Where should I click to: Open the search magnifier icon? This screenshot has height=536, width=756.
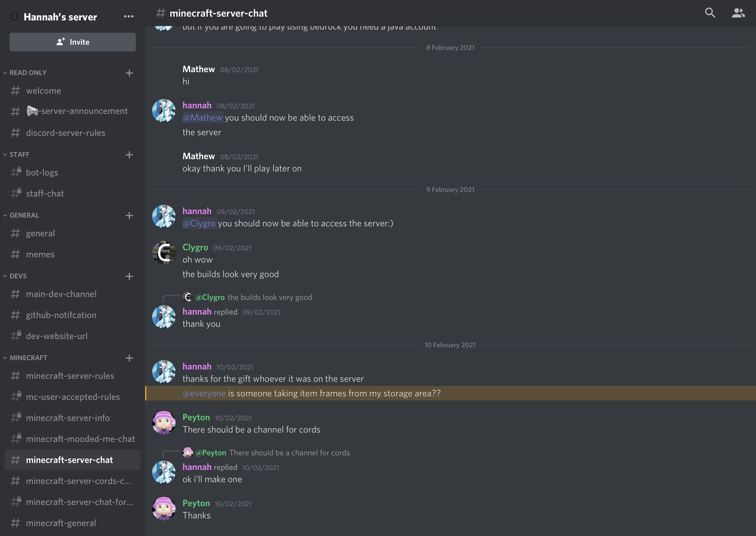[x=710, y=13]
